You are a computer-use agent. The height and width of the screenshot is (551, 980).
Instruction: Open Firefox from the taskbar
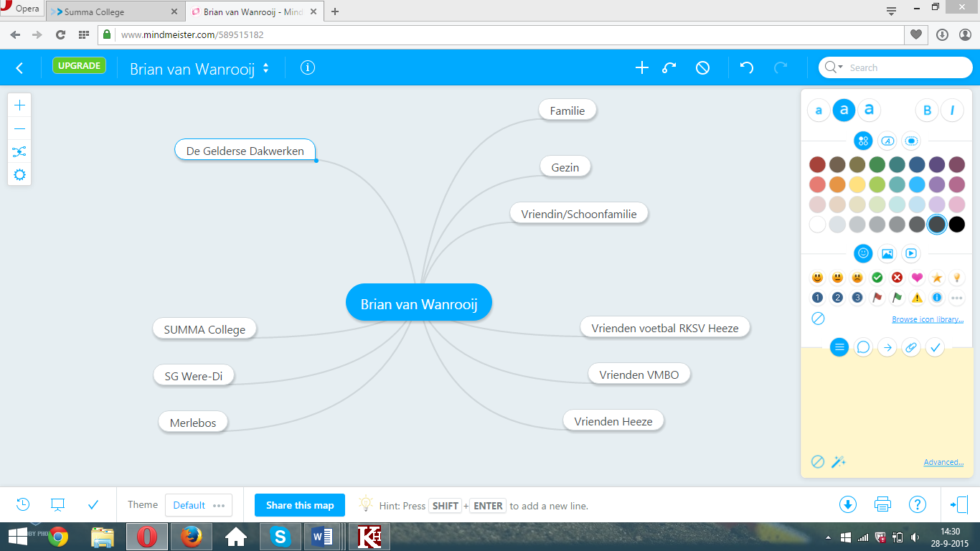click(191, 537)
